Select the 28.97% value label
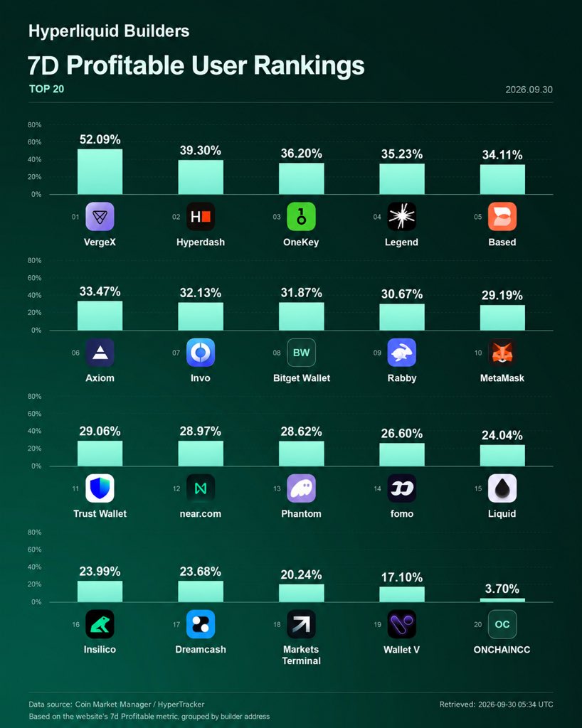 [x=201, y=432]
